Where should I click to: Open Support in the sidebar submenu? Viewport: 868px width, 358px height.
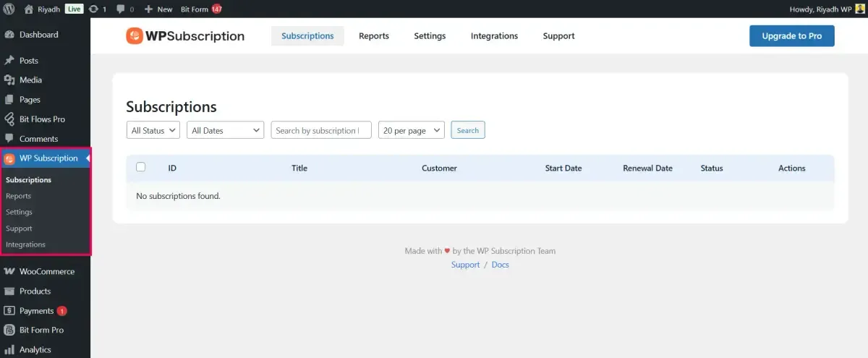(x=19, y=229)
